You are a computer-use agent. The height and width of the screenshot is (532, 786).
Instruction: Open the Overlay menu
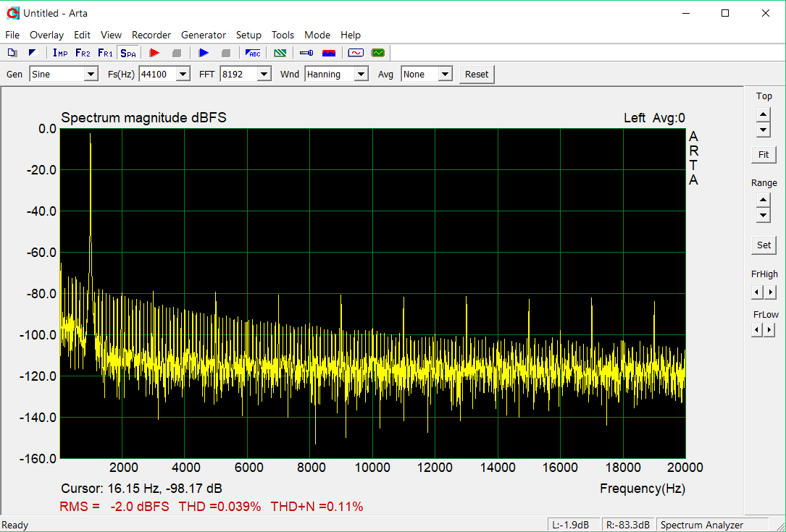(x=46, y=35)
